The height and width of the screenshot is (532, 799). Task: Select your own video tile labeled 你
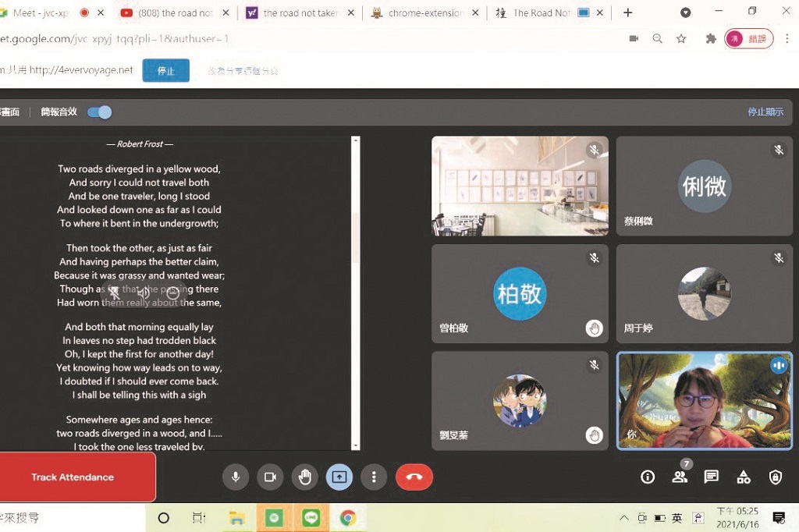[x=705, y=401]
